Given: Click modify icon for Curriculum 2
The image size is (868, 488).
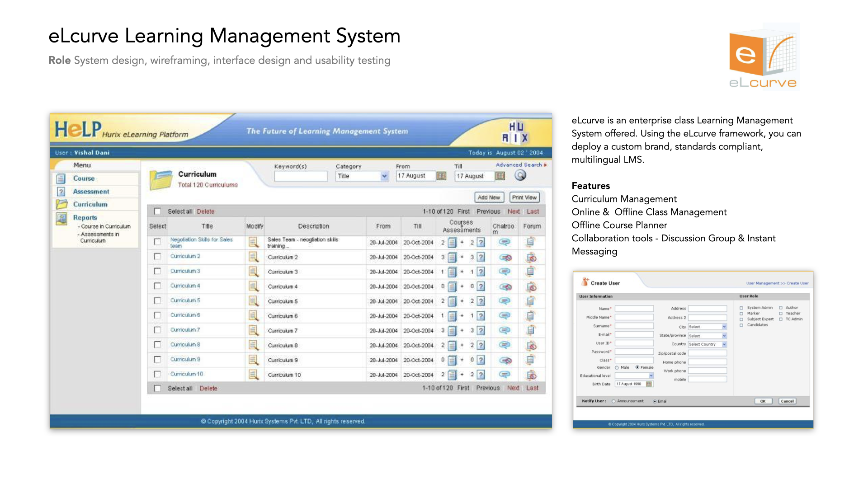Looking at the screenshot, I should [254, 257].
